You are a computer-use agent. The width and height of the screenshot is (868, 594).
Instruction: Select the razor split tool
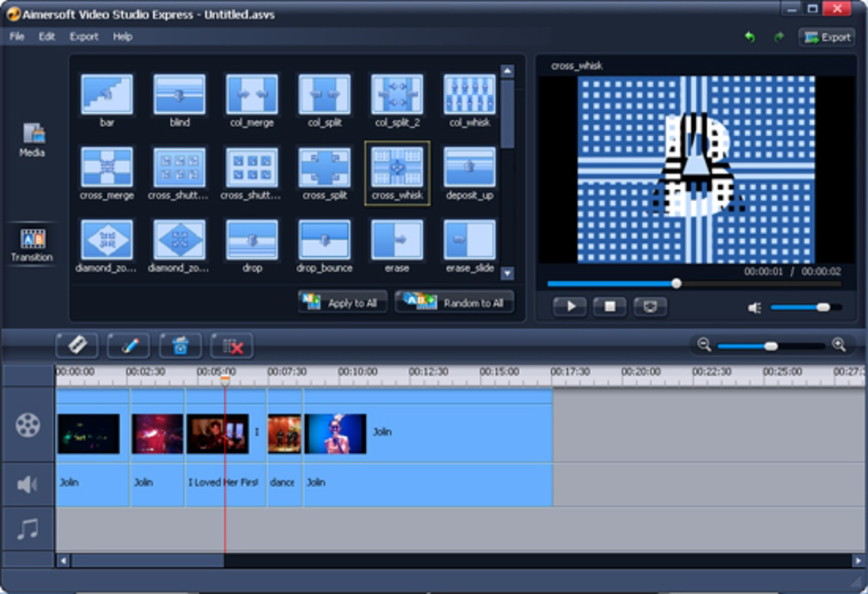tap(78, 345)
